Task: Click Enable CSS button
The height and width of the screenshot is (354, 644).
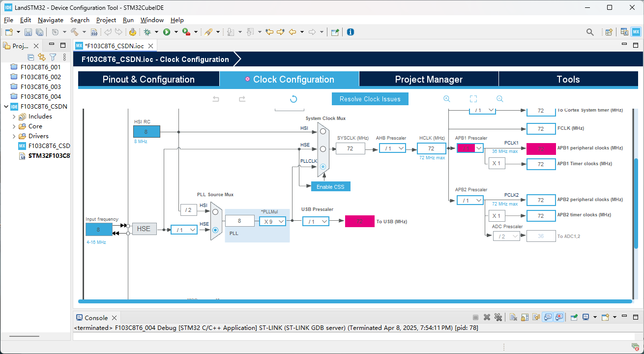Action: click(330, 186)
